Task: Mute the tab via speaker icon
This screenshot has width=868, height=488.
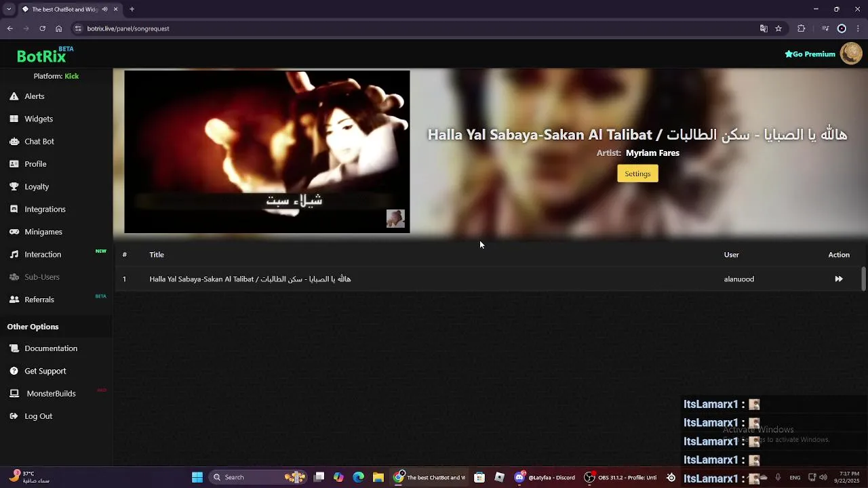Action: coord(104,9)
